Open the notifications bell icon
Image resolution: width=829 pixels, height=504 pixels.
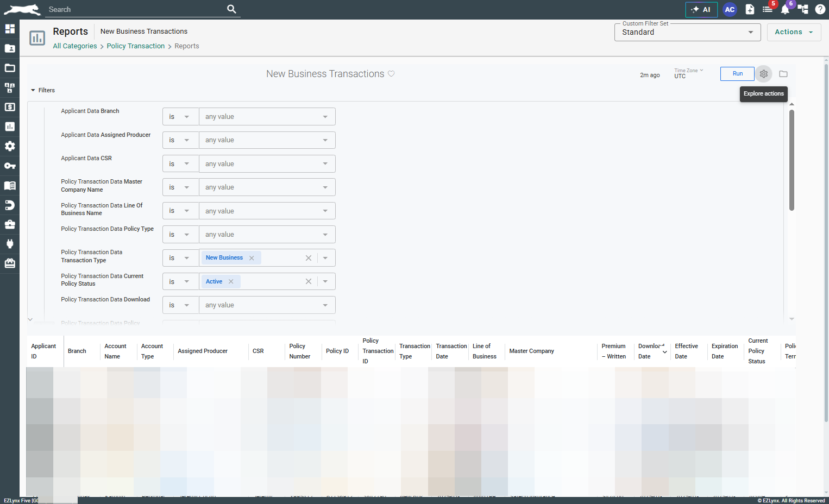(785, 9)
